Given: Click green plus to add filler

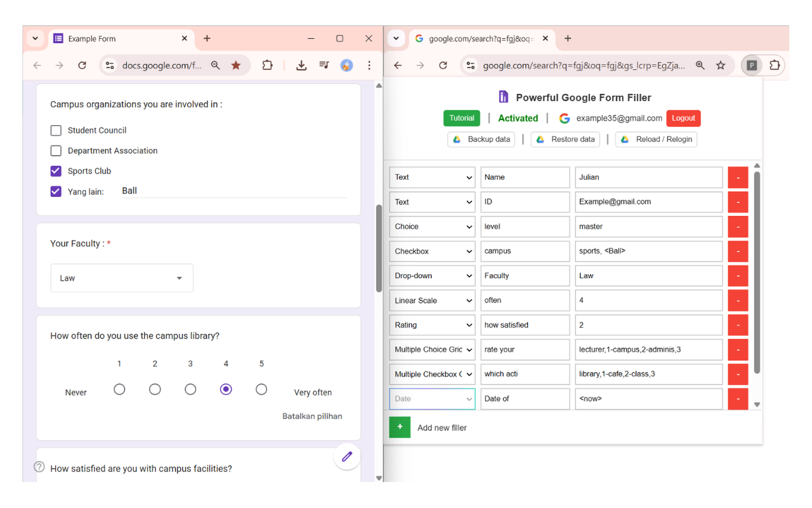Looking at the screenshot, I should point(400,427).
